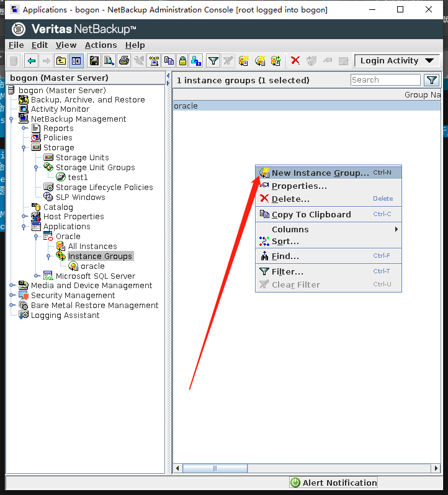Choose Find in the context menu
Viewport: 448px width, 495px height.
(x=328, y=256)
